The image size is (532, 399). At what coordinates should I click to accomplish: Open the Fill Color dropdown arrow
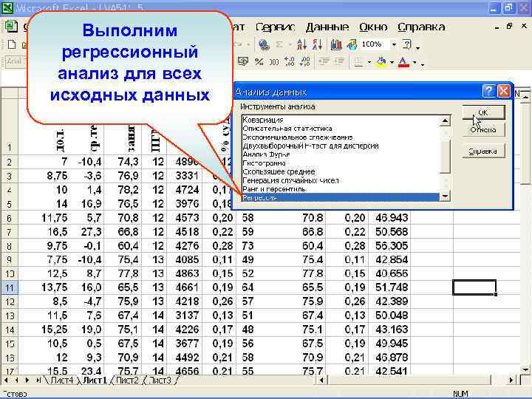point(392,62)
